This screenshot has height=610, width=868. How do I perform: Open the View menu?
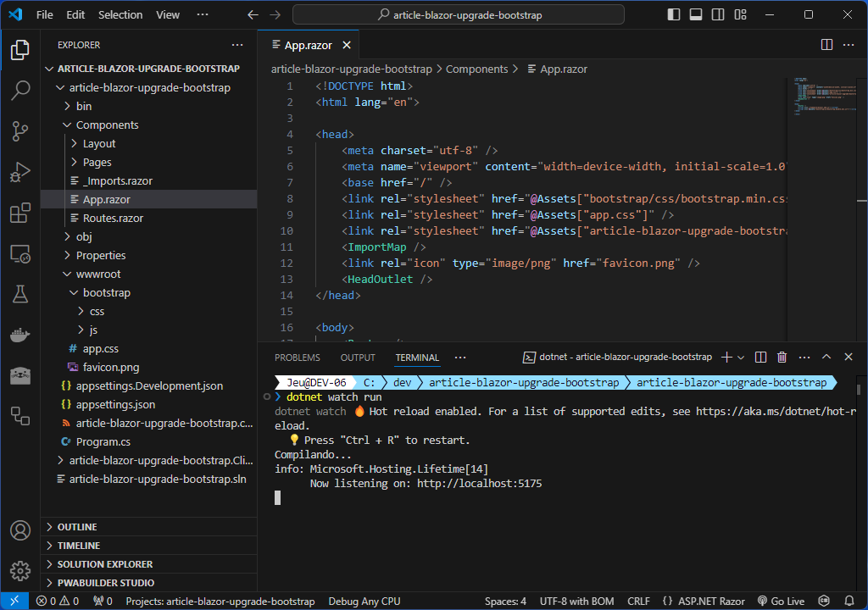tap(168, 15)
